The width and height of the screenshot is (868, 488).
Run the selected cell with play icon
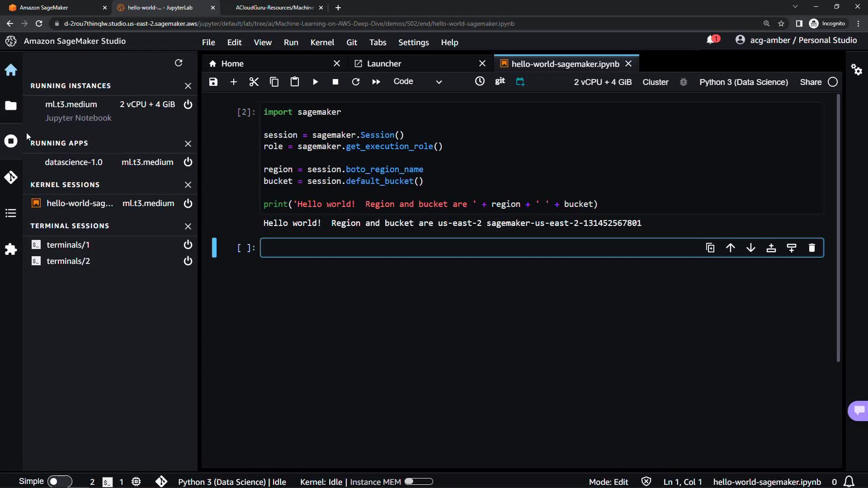(x=315, y=82)
